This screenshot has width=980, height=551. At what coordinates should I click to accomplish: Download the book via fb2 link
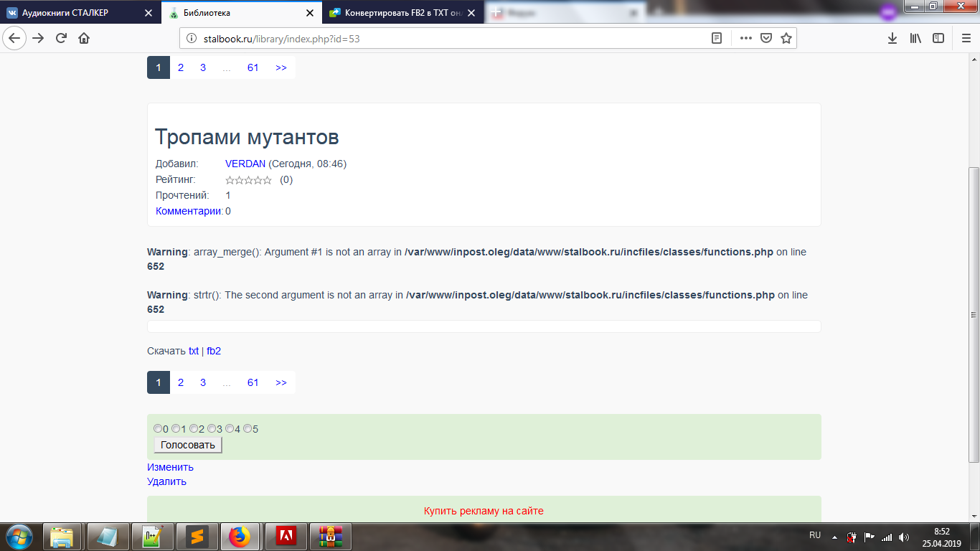(x=214, y=351)
